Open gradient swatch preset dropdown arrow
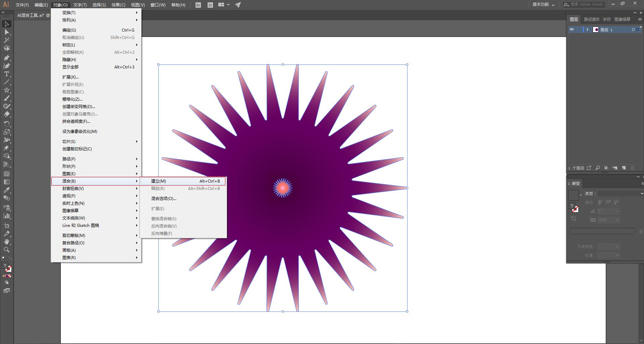644x344 pixels. pos(581,195)
